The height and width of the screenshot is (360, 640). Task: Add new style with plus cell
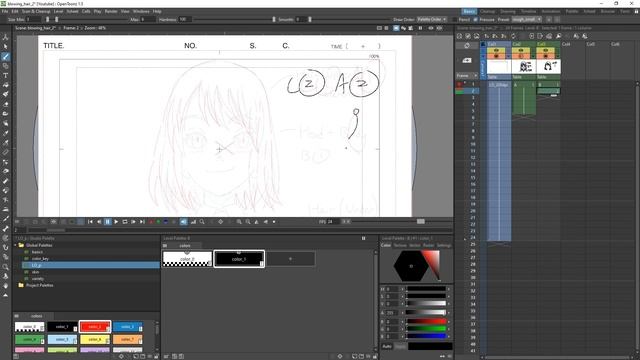[291, 259]
